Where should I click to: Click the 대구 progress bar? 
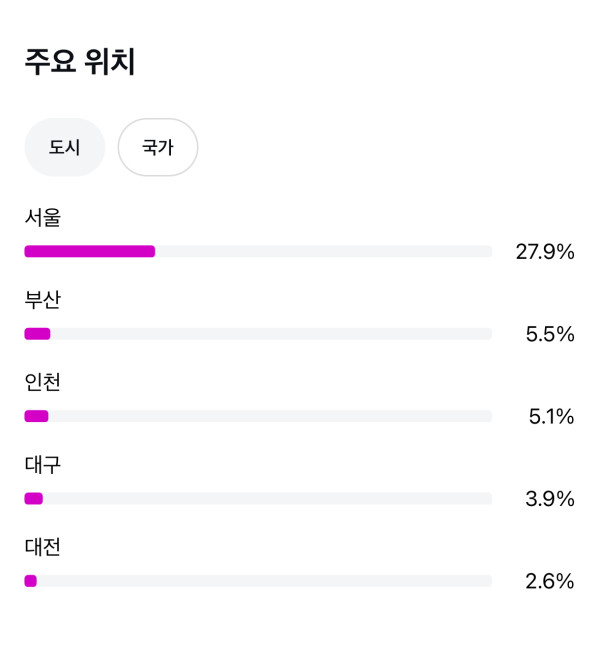pyautogui.click(x=258, y=498)
